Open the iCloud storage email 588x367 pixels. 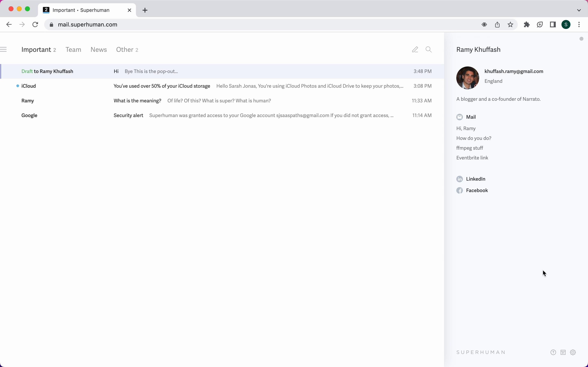click(x=162, y=86)
